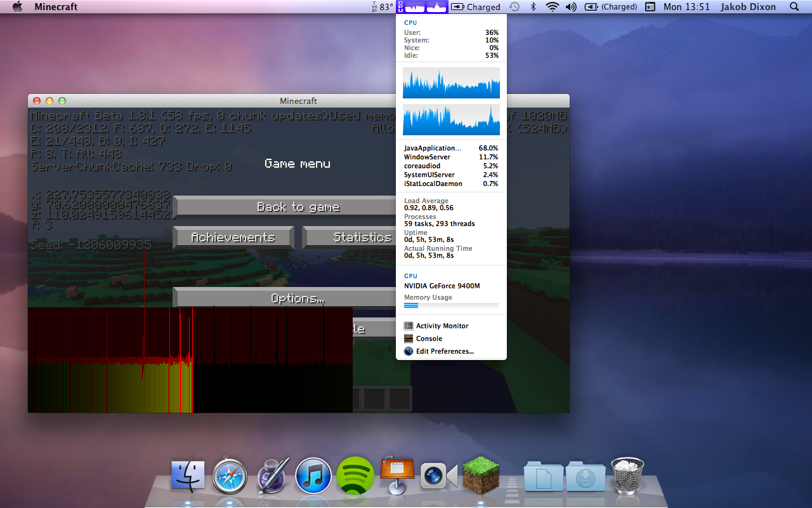Click the User: 36% CPU row
This screenshot has width=812, height=508.
pos(451,32)
